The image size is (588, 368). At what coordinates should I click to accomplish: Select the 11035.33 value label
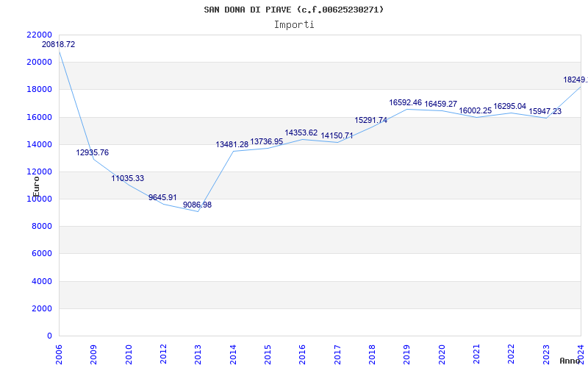[127, 178]
